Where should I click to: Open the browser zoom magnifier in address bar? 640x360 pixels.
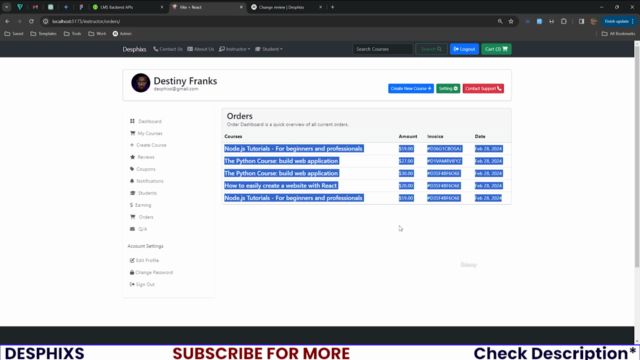pos(500,21)
